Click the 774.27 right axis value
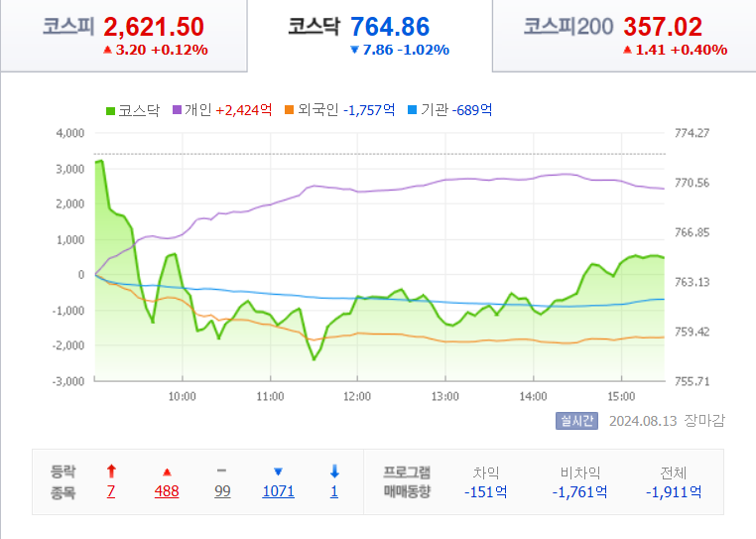756x539 pixels. (692, 133)
